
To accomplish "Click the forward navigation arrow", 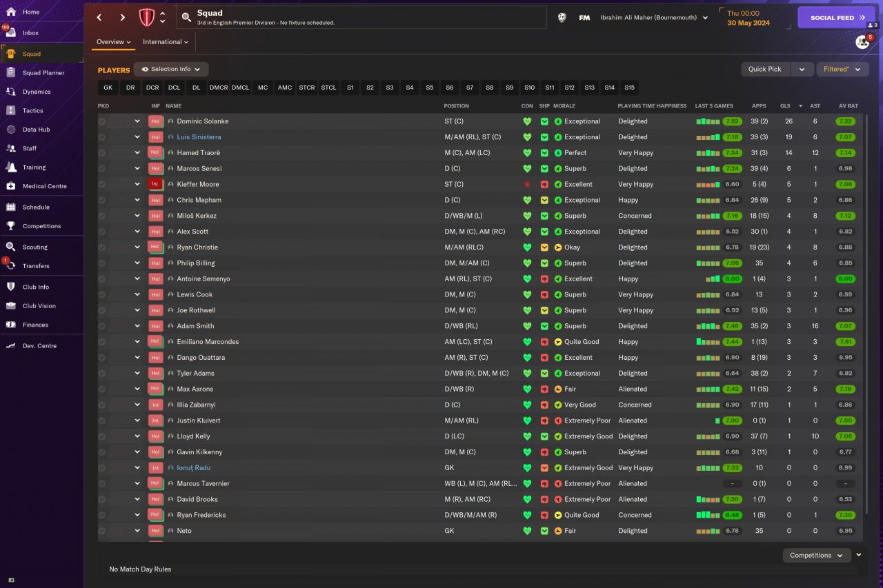I will coord(122,17).
